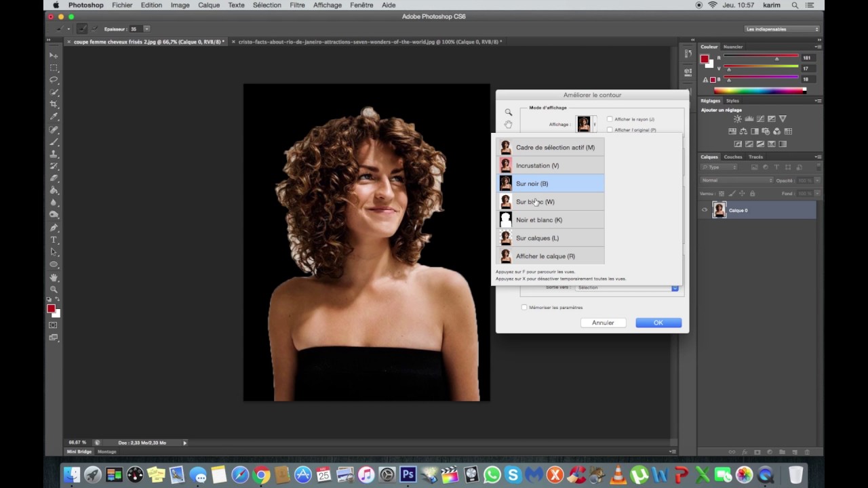Select the Rectangular Marquee tool

tap(54, 68)
